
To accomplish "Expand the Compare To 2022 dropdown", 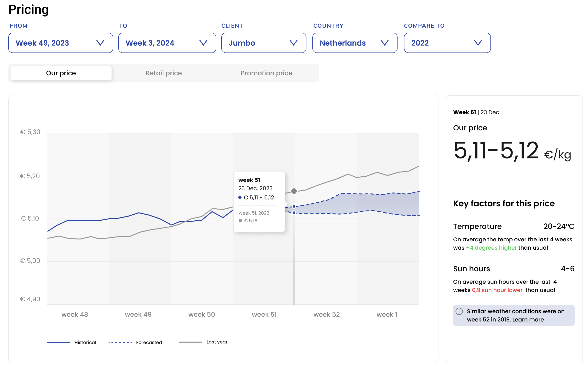I will click(447, 43).
